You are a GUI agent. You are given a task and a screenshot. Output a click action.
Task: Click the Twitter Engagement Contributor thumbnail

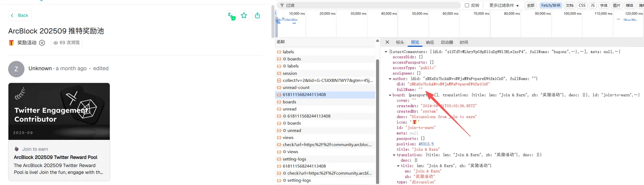(59, 112)
